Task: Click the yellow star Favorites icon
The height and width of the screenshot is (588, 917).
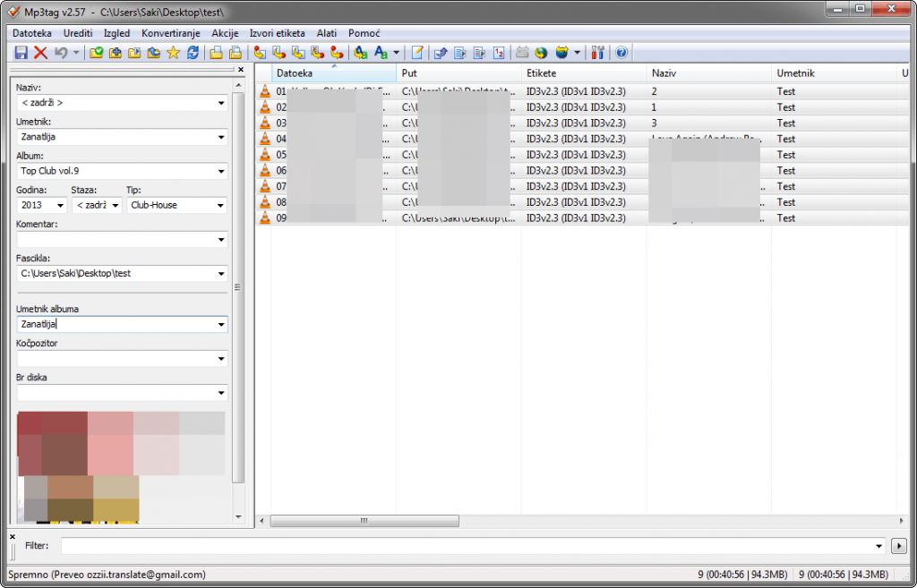Action: [x=173, y=53]
